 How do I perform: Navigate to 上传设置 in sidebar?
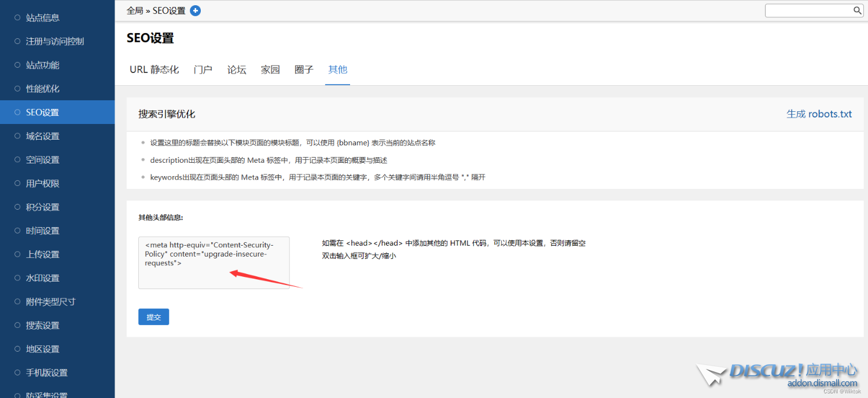43,254
